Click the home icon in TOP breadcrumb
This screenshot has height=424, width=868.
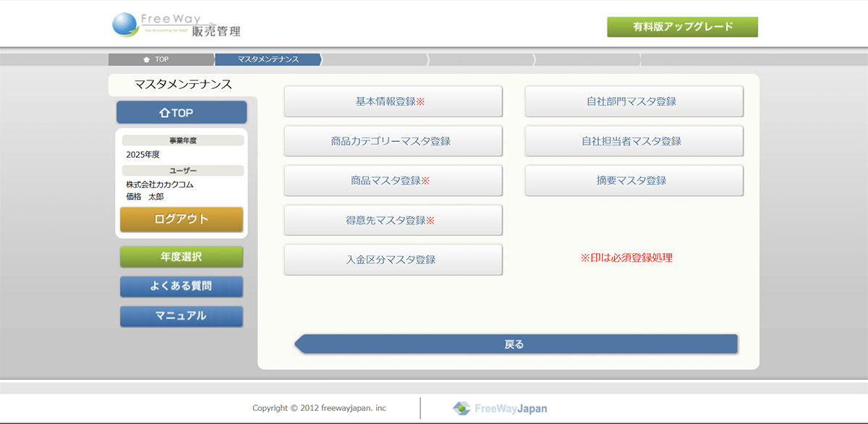(147, 59)
